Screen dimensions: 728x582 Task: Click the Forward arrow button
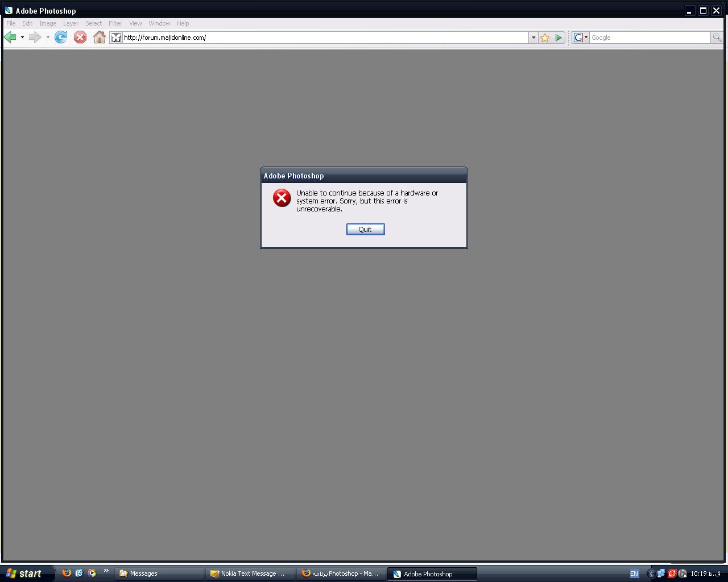click(35, 38)
